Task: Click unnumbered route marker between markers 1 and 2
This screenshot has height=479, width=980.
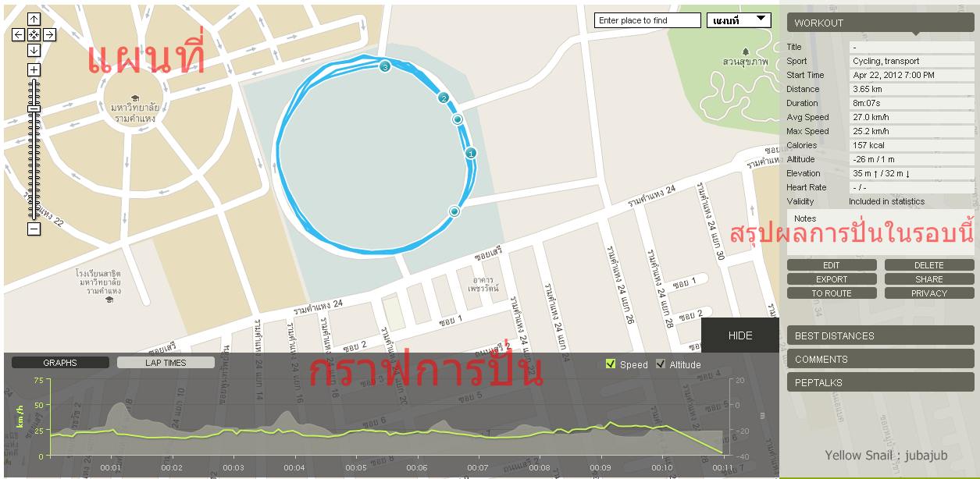Action: click(x=458, y=119)
